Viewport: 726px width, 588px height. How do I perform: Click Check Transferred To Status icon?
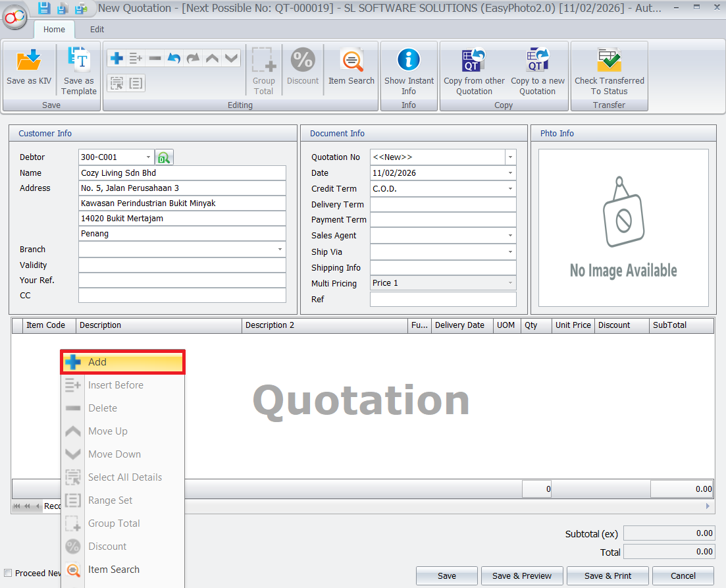click(x=609, y=61)
